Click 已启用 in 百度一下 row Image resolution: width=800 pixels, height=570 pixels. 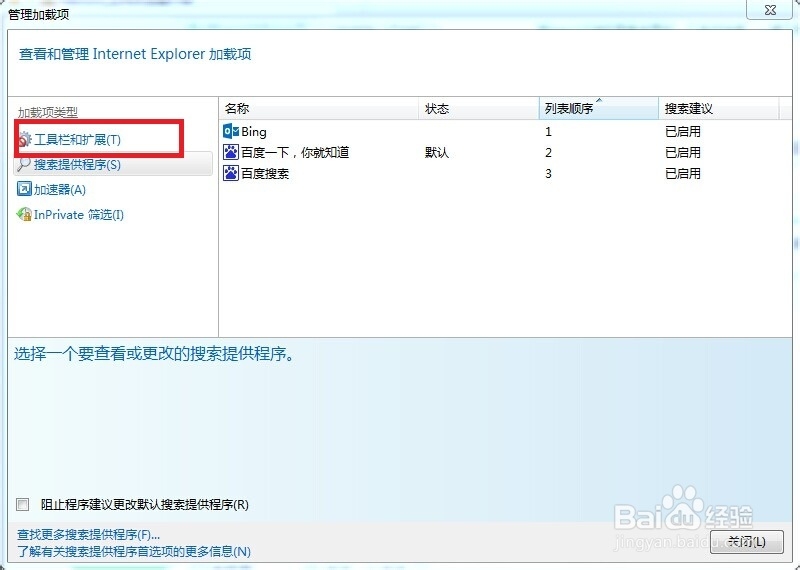point(683,152)
